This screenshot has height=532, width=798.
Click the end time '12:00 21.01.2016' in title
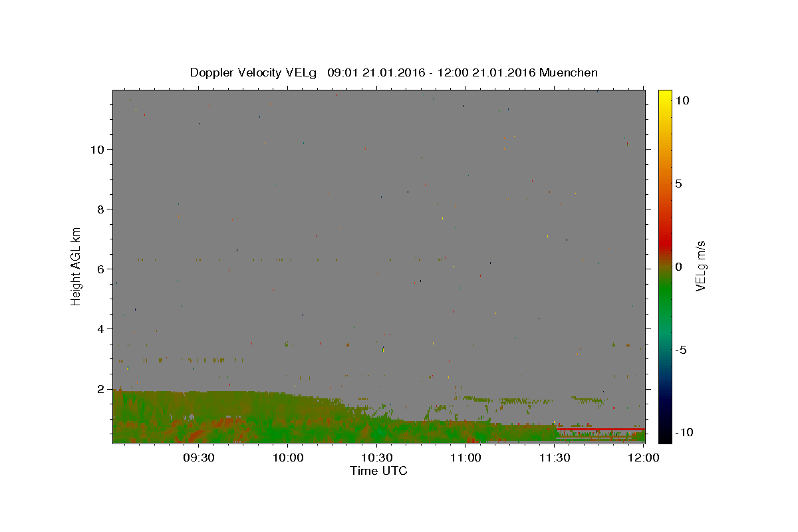(487, 72)
